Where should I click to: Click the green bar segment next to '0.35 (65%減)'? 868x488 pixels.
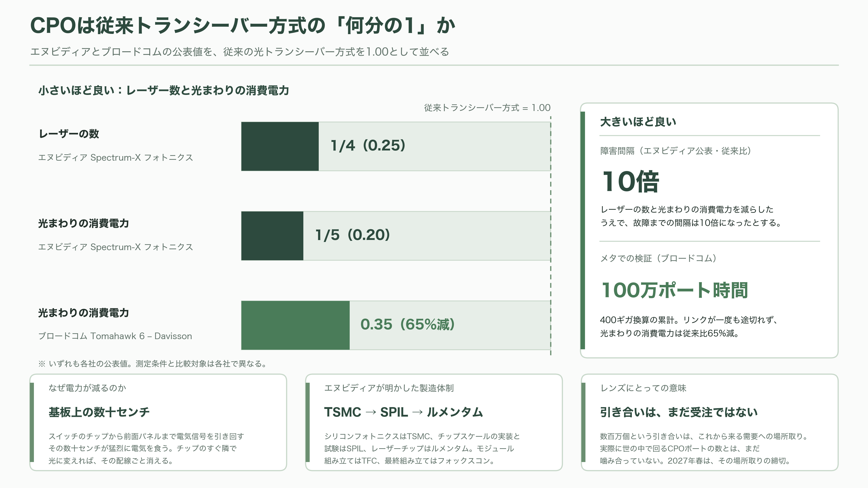295,325
